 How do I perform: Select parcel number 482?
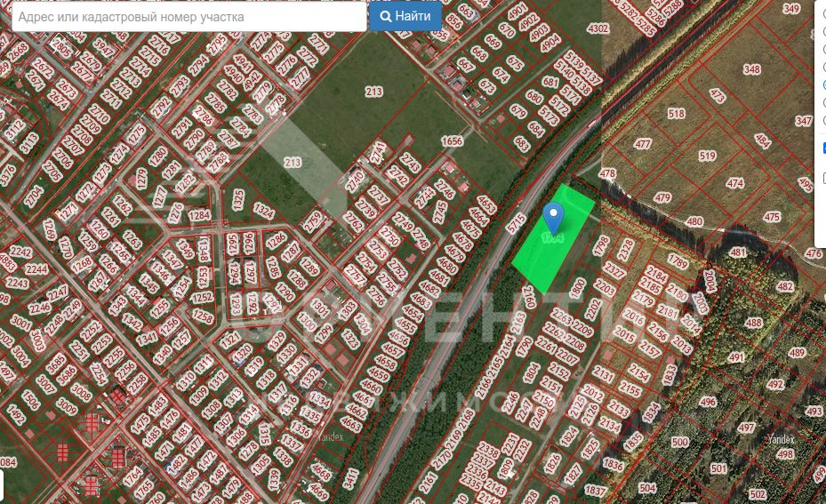coord(785,286)
